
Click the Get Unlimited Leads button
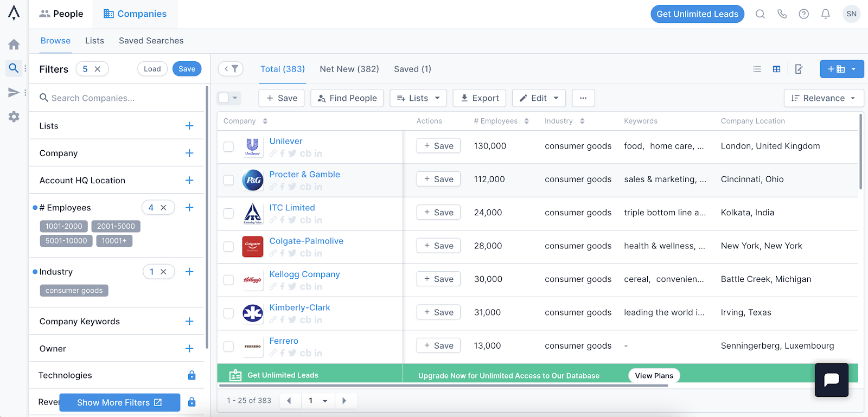tap(697, 14)
